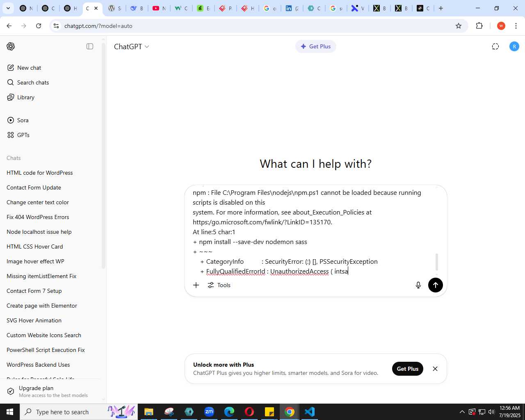This screenshot has width=525, height=420.
Task: Open chat 'Fix 404 WordPress Errors'
Action: click(x=38, y=217)
